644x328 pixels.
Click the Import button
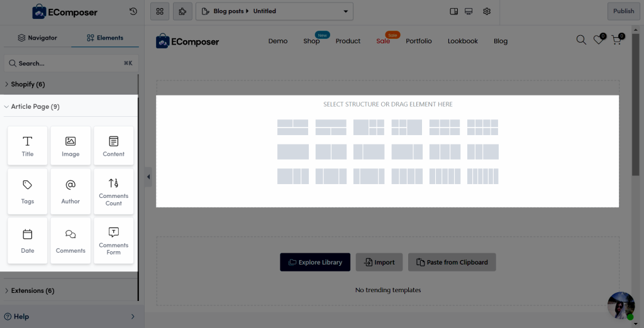click(x=379, y=262)
